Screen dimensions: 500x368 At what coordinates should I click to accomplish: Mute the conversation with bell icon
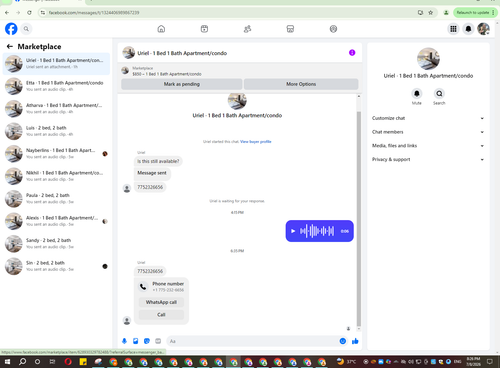417,94
